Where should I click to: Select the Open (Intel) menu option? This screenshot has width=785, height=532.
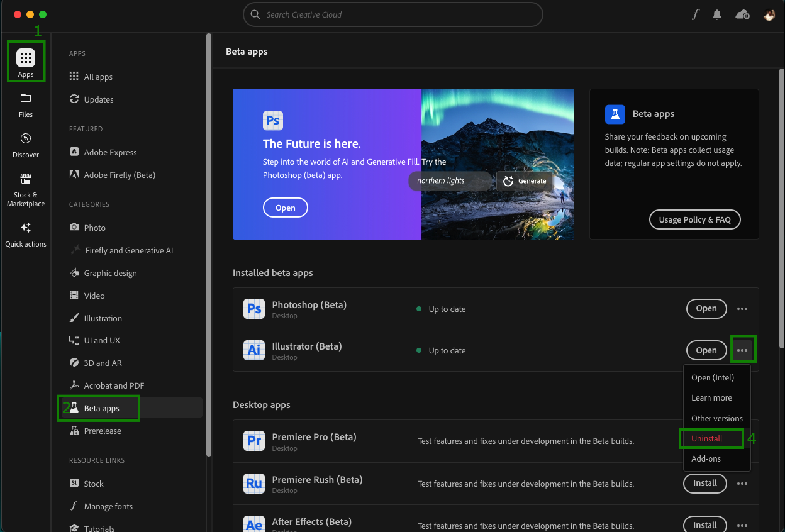(x=712, y=377)
